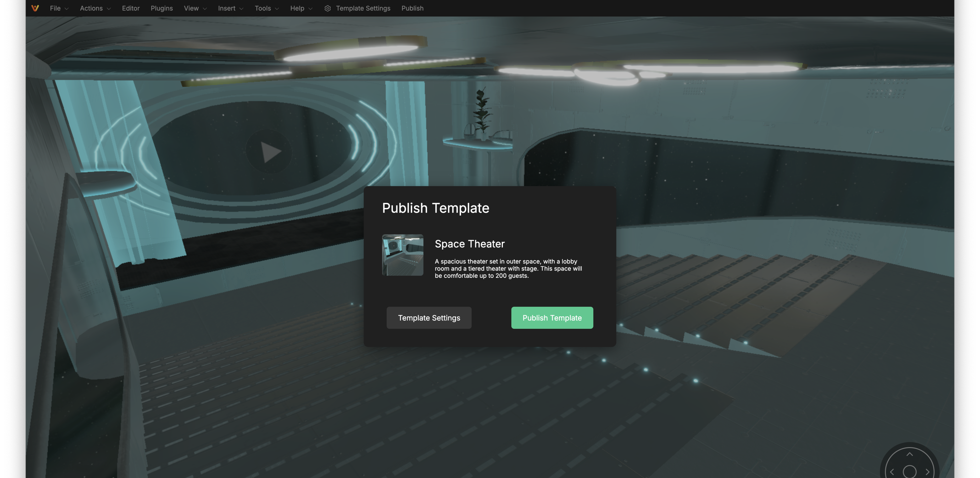Viewport: 980px width, 478px height.
Task: Expand the Actions menu chevron
Action: tap(108, 8)
